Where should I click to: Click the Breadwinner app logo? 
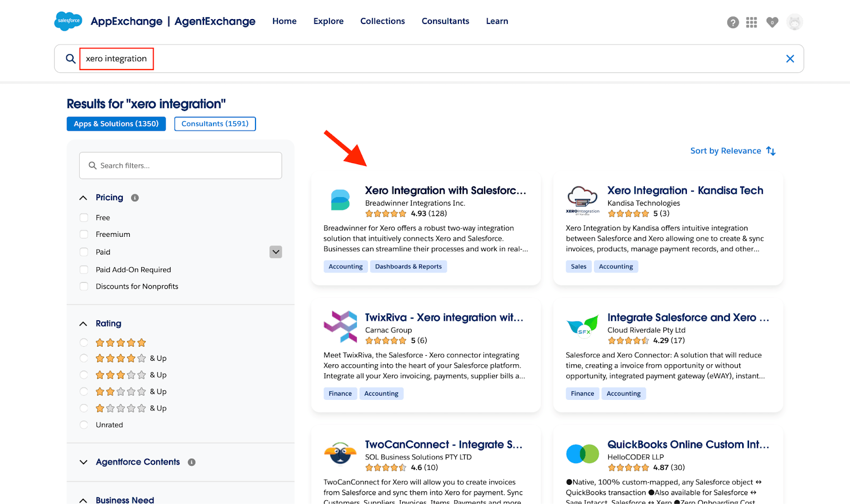pyautogui.click(x=340, y=200)
